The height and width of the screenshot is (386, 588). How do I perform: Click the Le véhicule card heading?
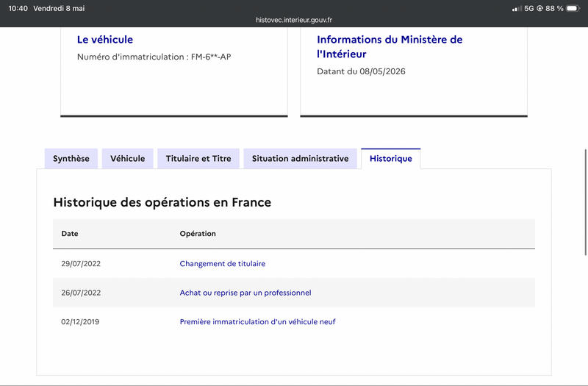click(x=105, y=40)
